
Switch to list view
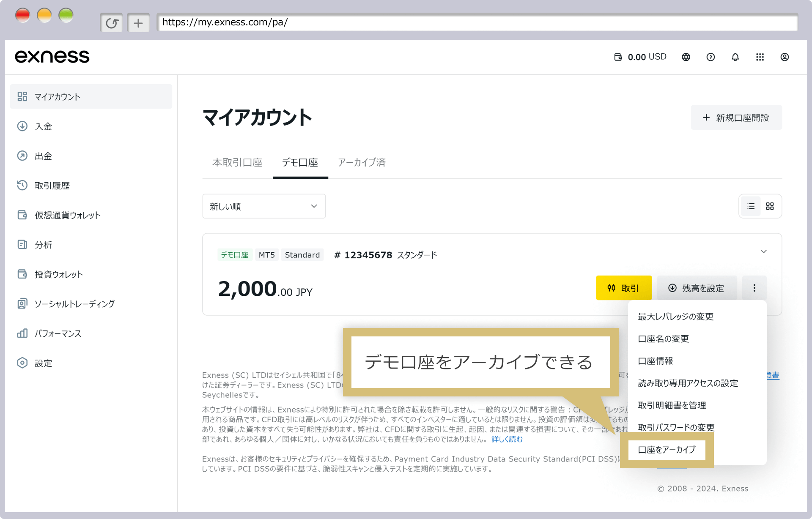pyautogui.click(x=751, y=206)
